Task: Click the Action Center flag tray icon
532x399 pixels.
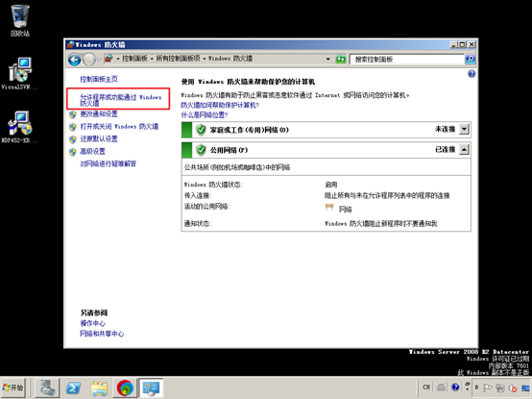Action: point(488,387)
